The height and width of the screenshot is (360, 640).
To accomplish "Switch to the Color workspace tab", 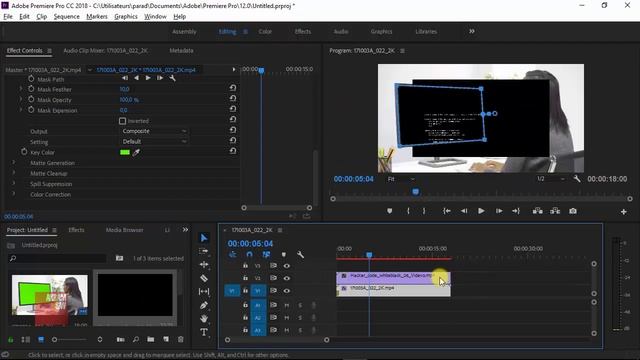I will (265, 31).
